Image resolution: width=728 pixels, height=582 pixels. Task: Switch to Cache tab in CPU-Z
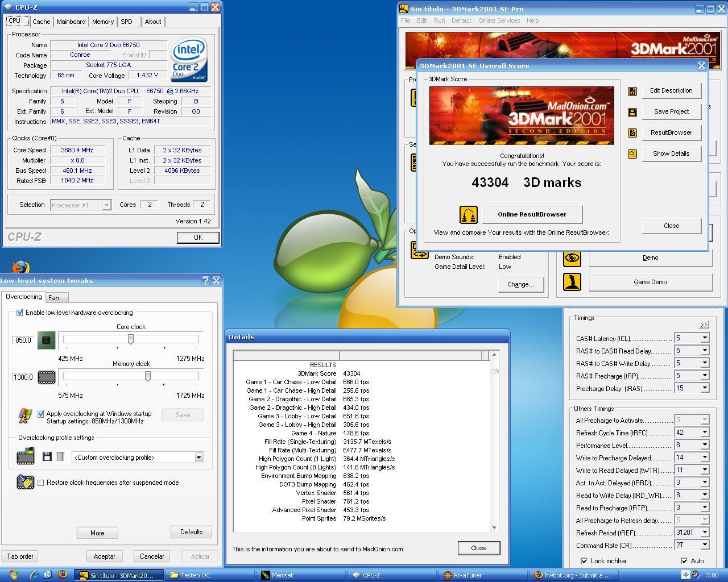[x=41, y=22]
